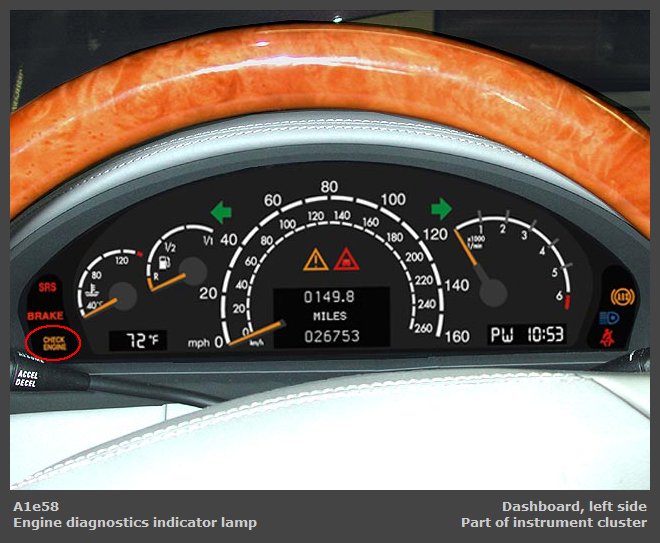The image size is (660, 543).
Task: Click the orange triangle exclamation warning icon
Action: [315, 260]
